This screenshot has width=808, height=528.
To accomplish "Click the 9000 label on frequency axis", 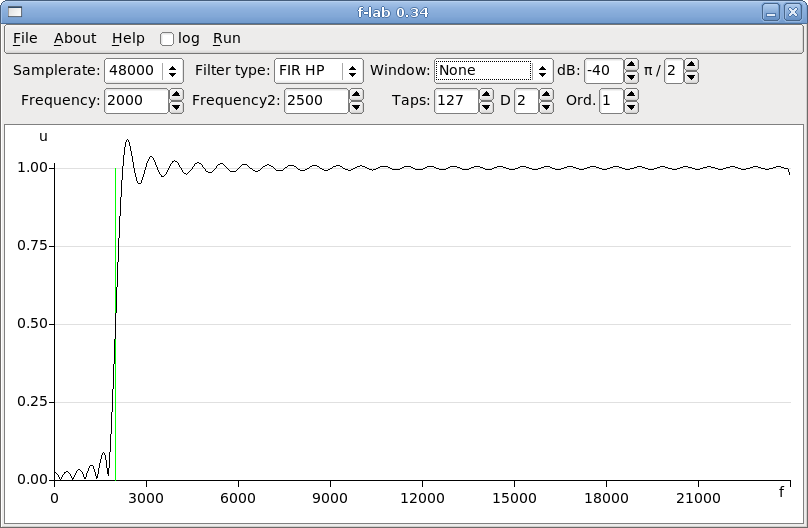I will (x=330, y=498).
